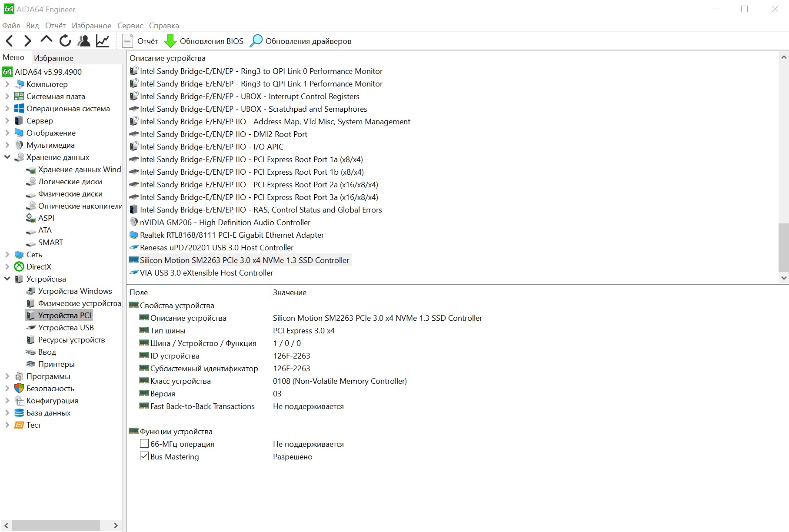Refresh using the circular arrow icon
The image size is (789, 532).
[x=65, y=41]
